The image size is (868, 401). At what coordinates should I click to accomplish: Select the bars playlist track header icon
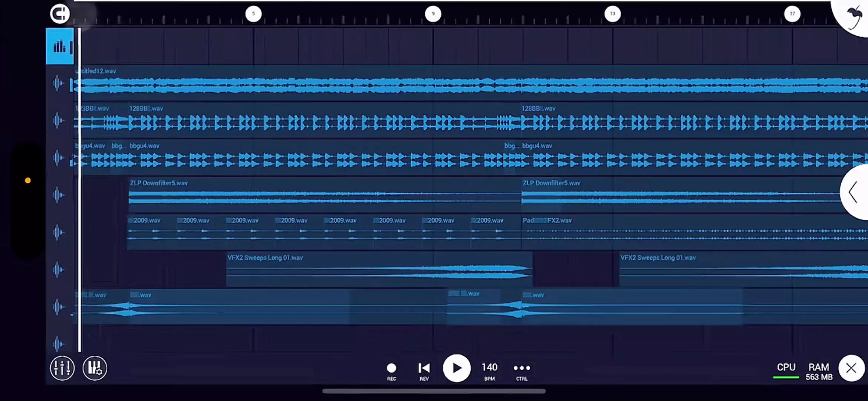click(59, 47)
